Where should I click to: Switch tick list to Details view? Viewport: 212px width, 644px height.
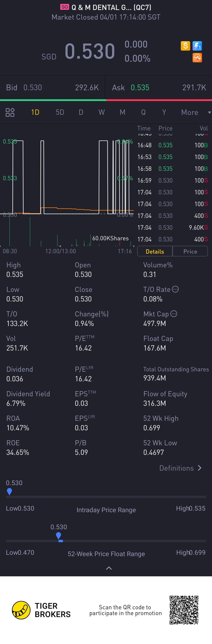pos(155,251)
